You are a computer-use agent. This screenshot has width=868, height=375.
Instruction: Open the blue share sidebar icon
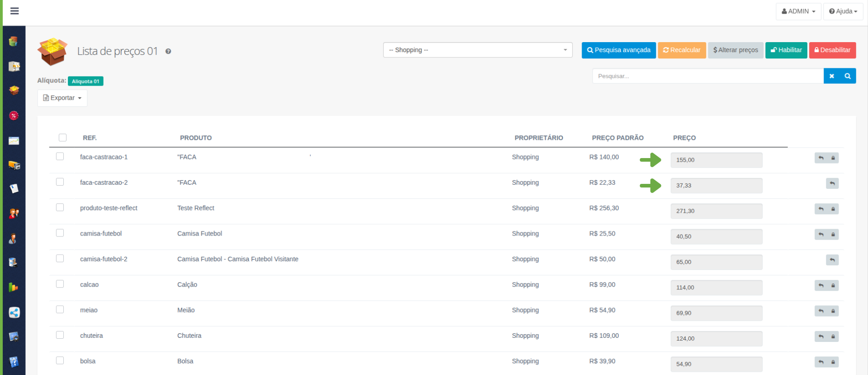14,312
